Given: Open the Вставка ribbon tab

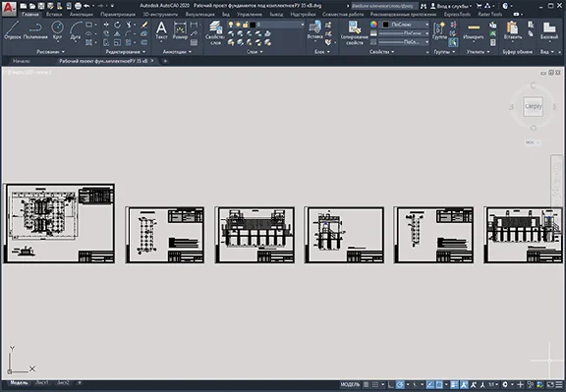Looking at the screenshot, I should (54, 15).
